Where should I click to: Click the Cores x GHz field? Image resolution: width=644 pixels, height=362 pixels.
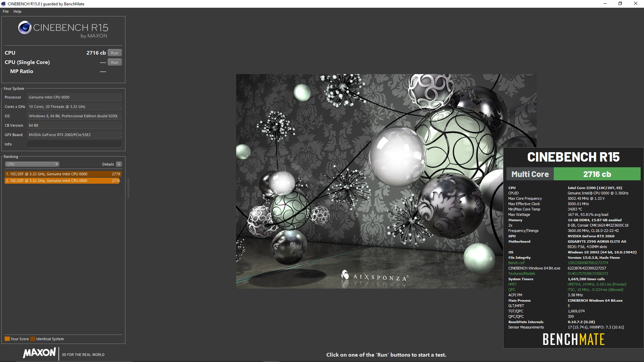pyautogui.click(x=74, y=107)
